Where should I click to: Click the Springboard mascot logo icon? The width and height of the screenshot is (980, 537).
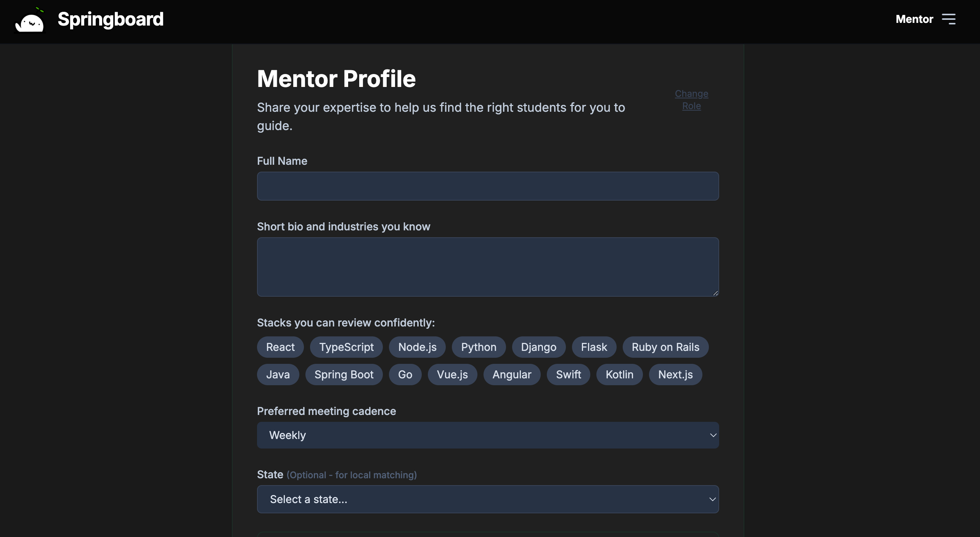pos(30,20)
